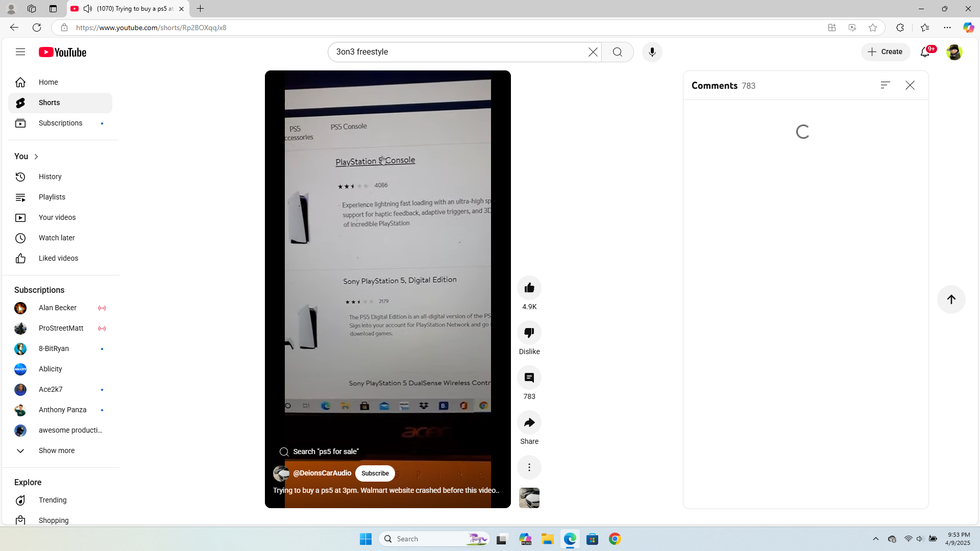The image size is (980, 551).
Task: Sort comments using the sort icon
Action: (x=886, y=85)
